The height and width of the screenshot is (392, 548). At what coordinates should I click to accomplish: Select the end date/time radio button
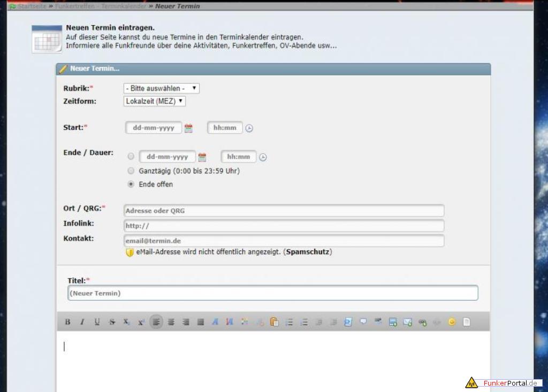(x=131, y=157)
